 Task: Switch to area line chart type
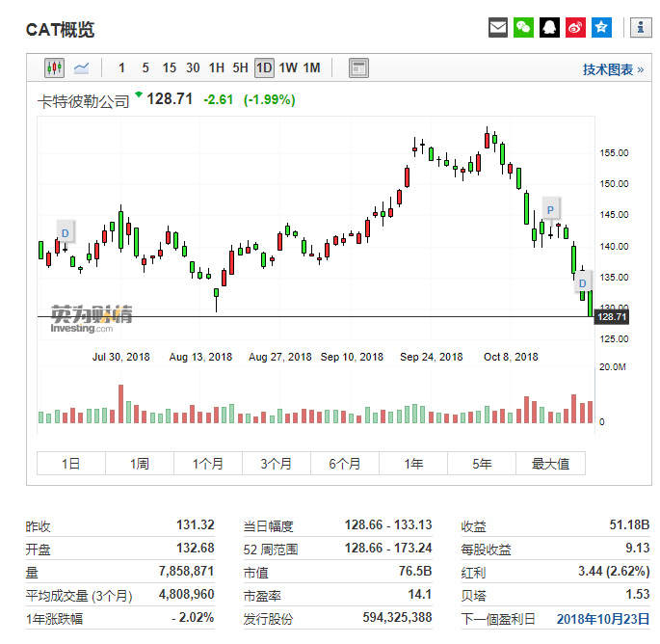click(x=81, y=67)
